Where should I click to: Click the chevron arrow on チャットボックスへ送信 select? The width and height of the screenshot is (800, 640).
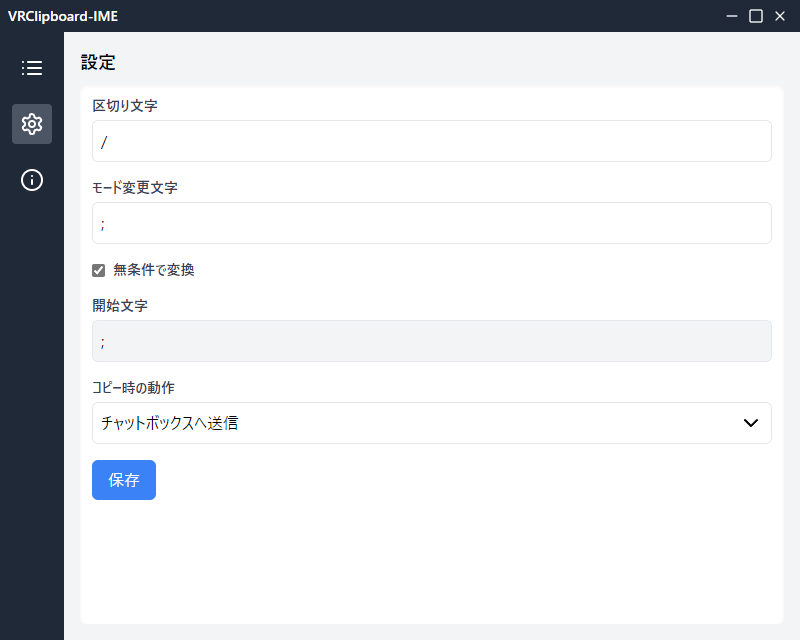(751, 423)
